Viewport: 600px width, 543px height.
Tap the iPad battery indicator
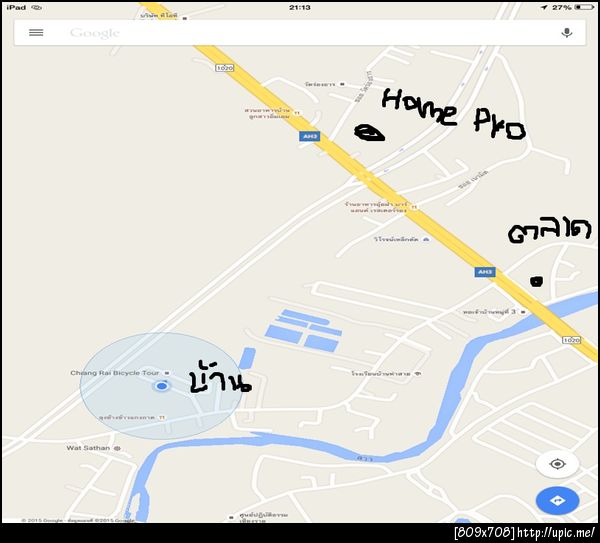coord(584,7)
